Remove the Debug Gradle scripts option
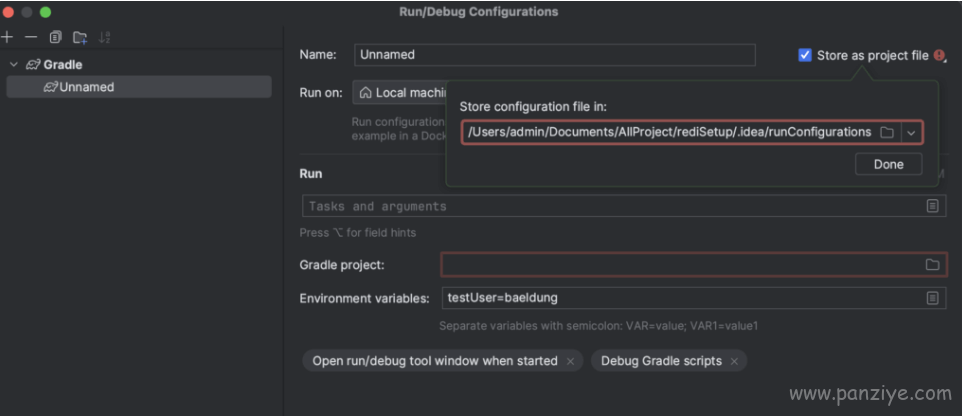 (x=734, y=361)
